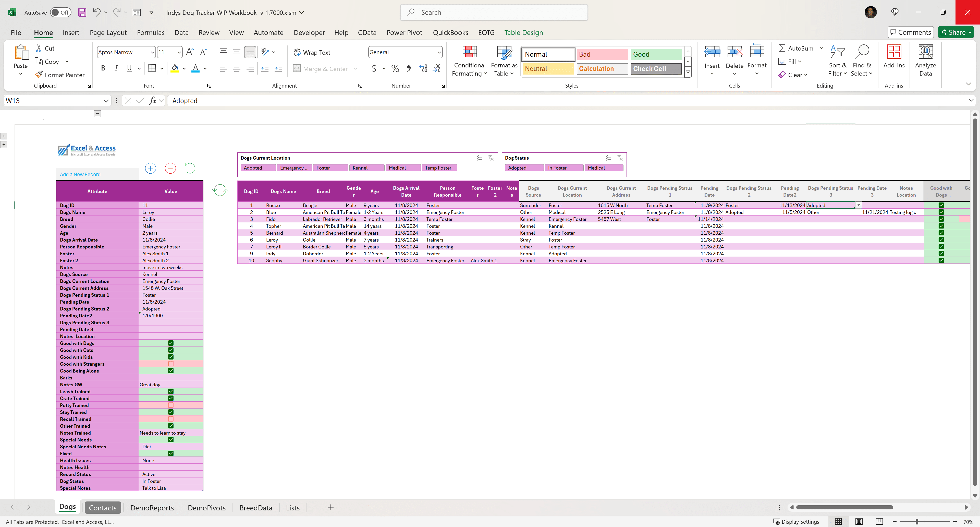Open the Page Layout ribbon tab
This screenshot has width=980, height=527.
coord(108,32)
